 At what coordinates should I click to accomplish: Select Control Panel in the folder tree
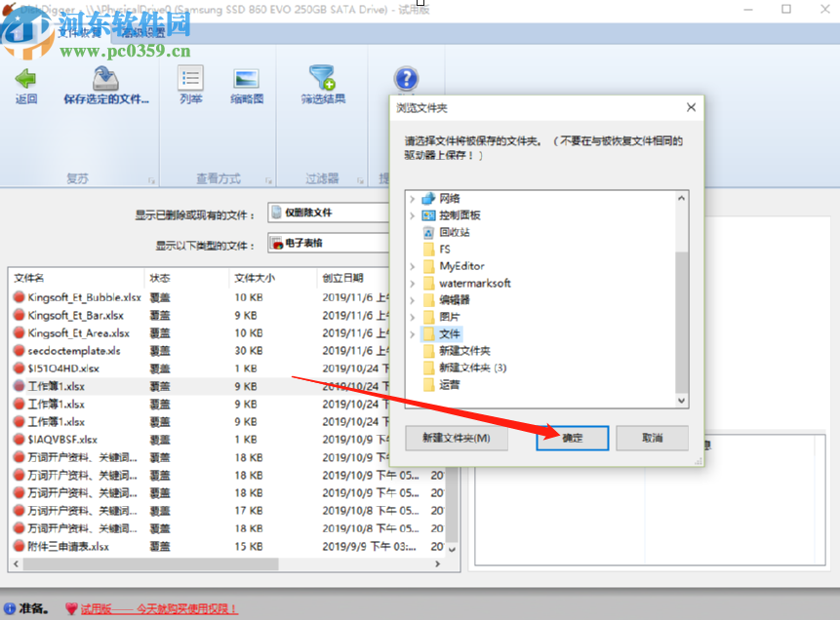pos(460,215)
